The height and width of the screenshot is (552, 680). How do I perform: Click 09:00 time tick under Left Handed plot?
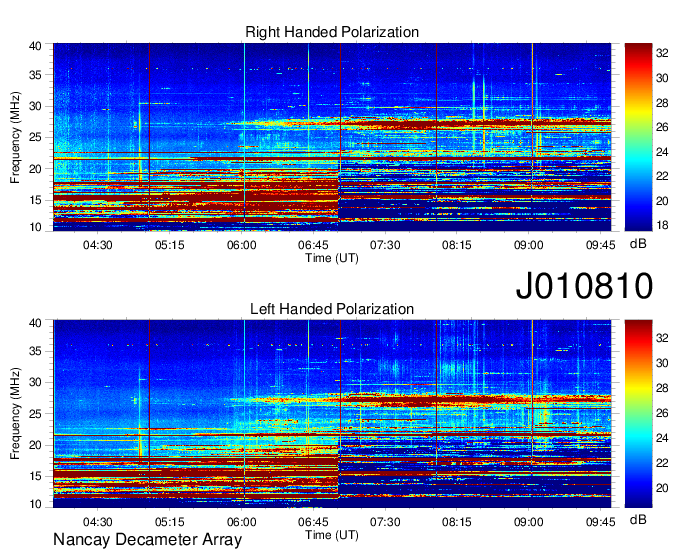click(529, 522)
